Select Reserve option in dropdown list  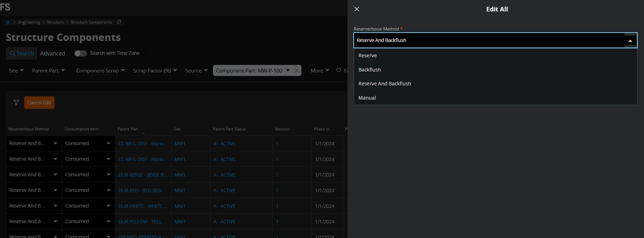[495, 56]
